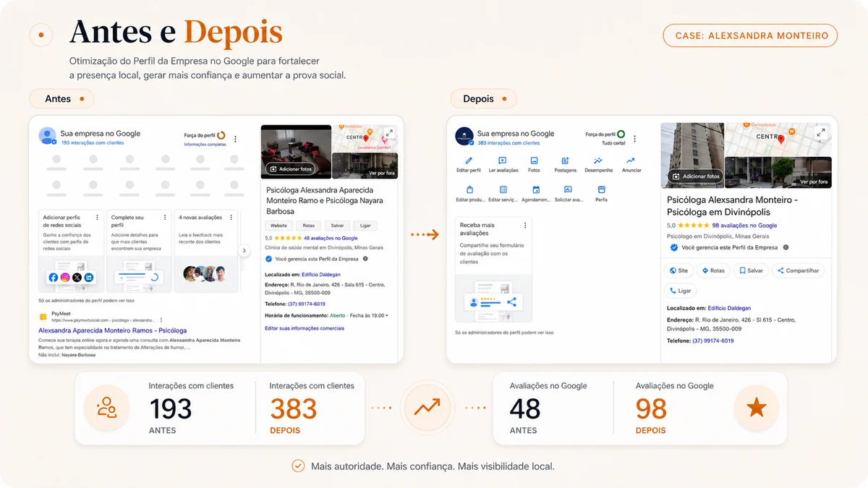Expand the map in the Depois panel
This screenshot has width=868, height=488.
[x=820, y=133]
